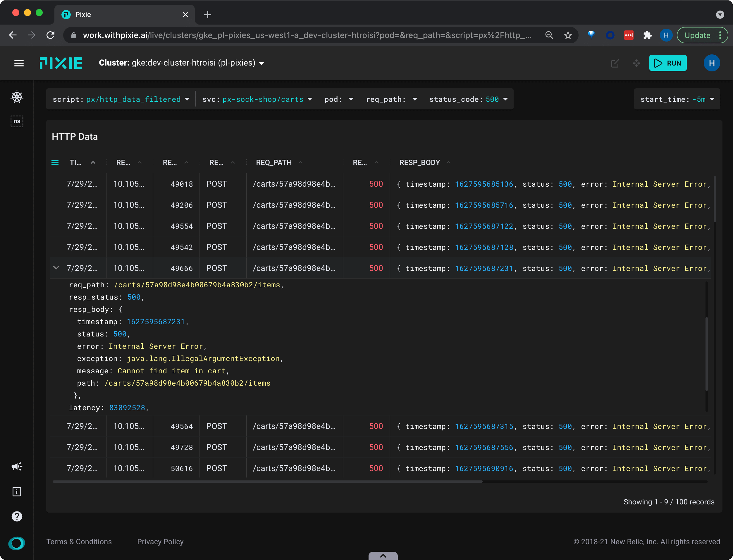
Task: Toggle the bottom drawer with the chevron handle
Action: 383,556
